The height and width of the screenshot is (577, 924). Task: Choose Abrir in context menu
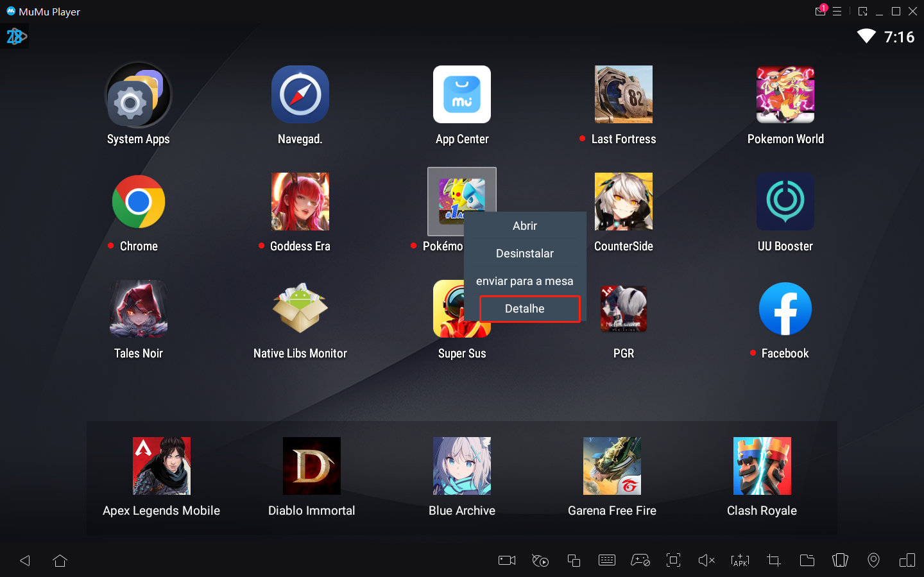(x=525, y=226)
